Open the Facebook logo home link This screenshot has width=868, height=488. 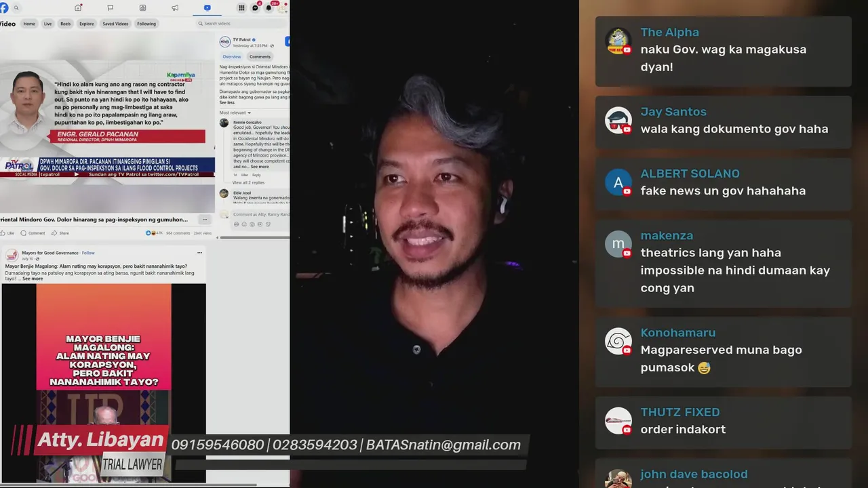click(4, 7)
